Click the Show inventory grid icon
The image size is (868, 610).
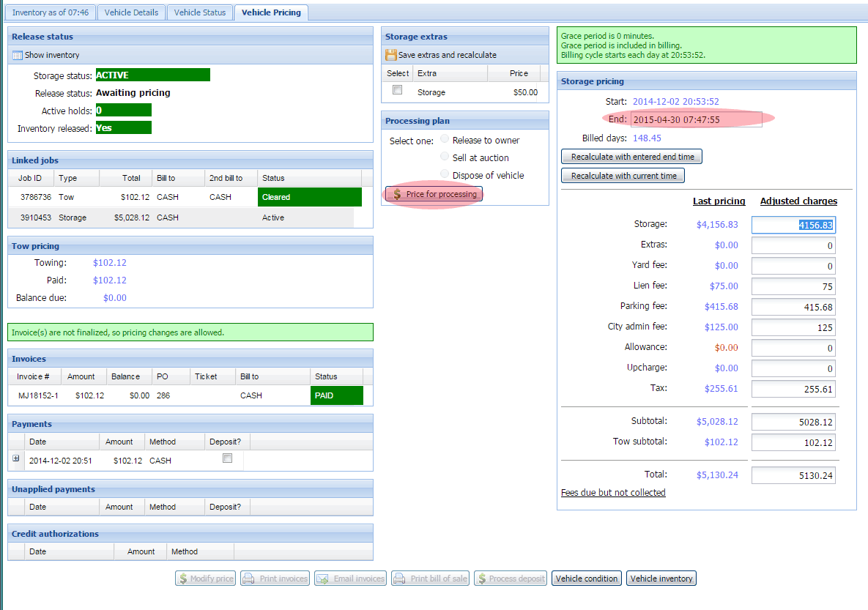point(18,55)
